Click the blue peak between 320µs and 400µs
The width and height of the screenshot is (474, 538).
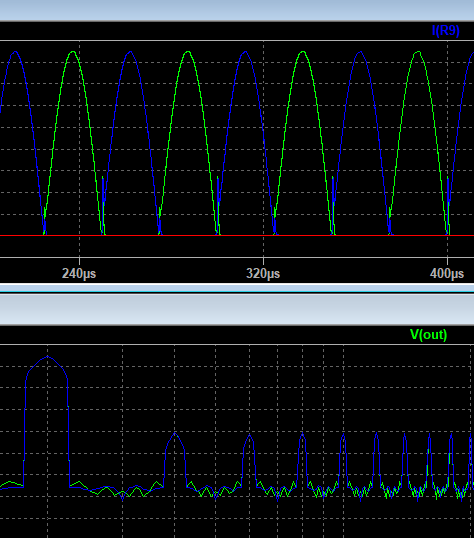click(361, 52)
